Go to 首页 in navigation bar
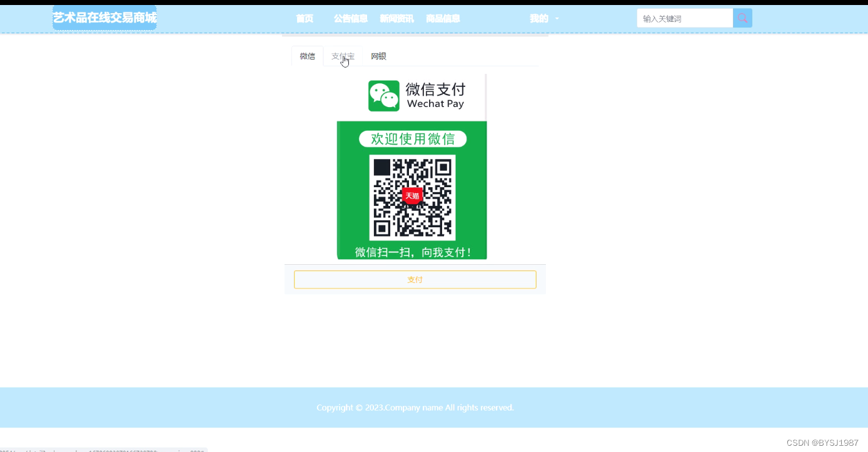868x452 pixels. [305, 19]
